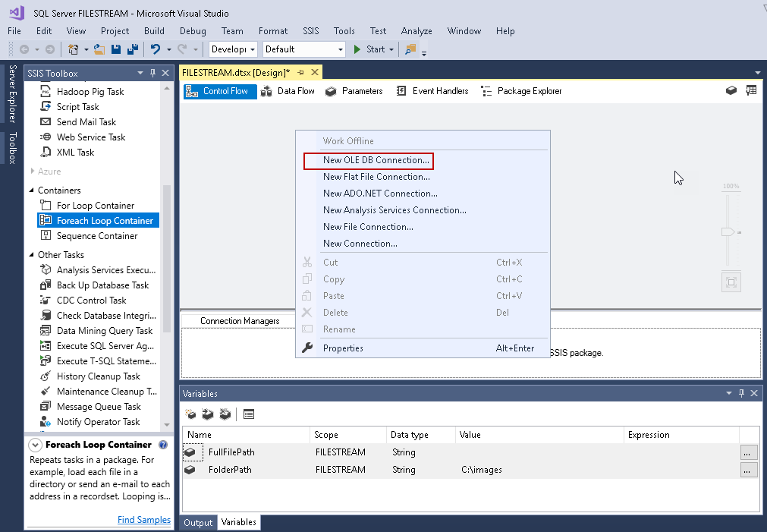
Task: Open the solution configuration dropdown
Action: point(234,49)
